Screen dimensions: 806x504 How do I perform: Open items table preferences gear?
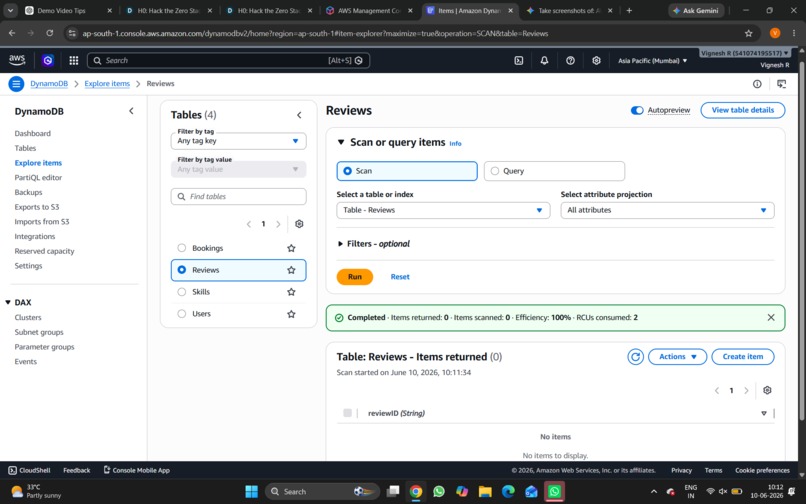(x=767, y=390)
